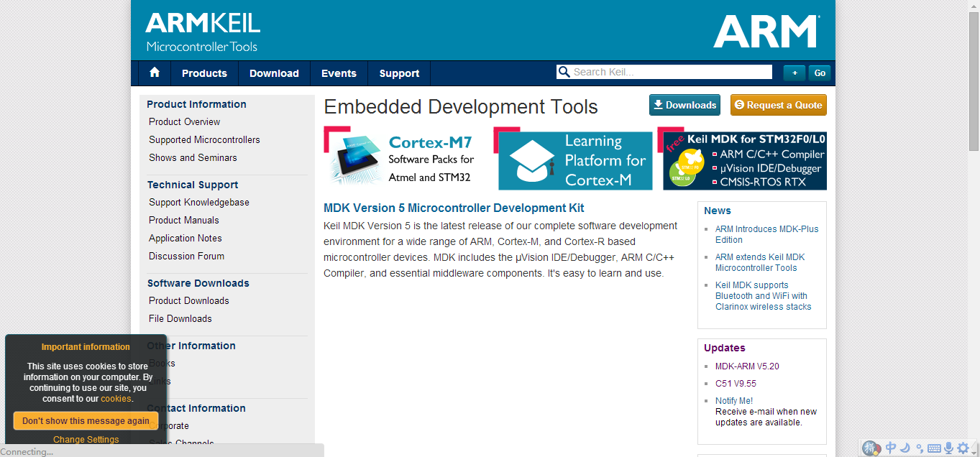Screen dimensions: 980x457
Task: Open the Cortex-M7 Software Packs banner
Action: [401, 158]
